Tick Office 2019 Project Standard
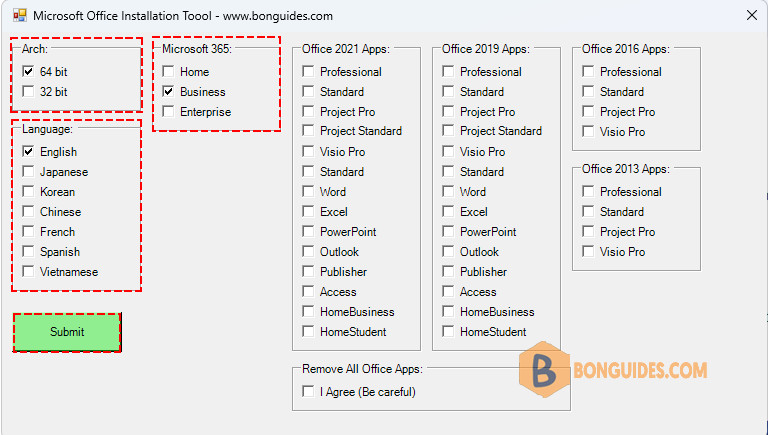Screen dimensions: 768x435 pyautogui.click(x=448, y=131)
